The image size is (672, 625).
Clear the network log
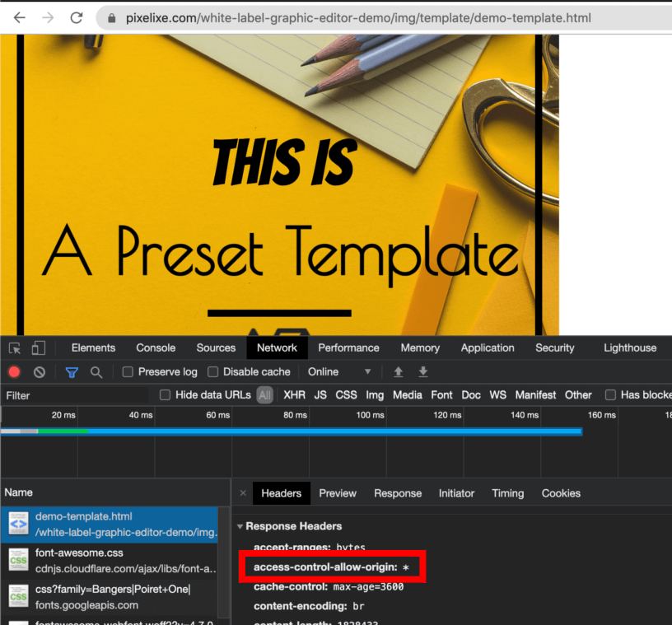(x=39, y=372)
